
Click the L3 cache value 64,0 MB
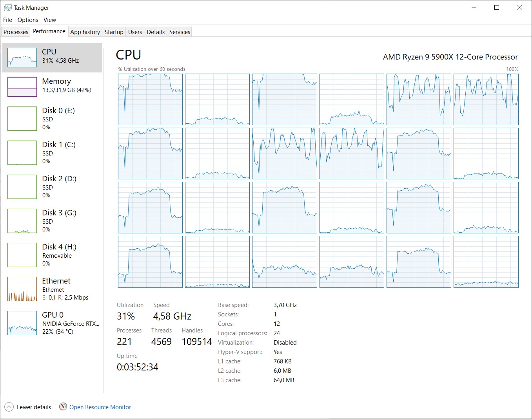[284, 380]
